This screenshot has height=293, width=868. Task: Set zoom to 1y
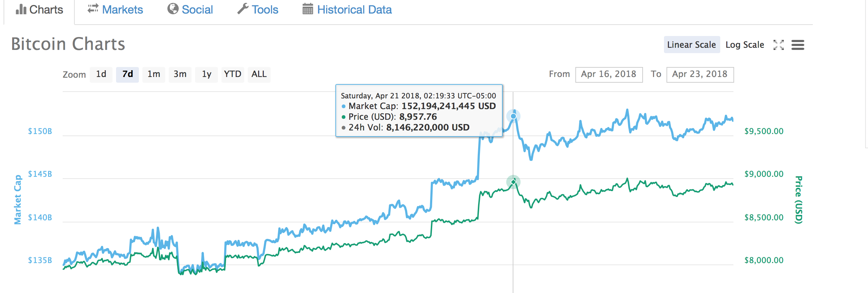206,74
